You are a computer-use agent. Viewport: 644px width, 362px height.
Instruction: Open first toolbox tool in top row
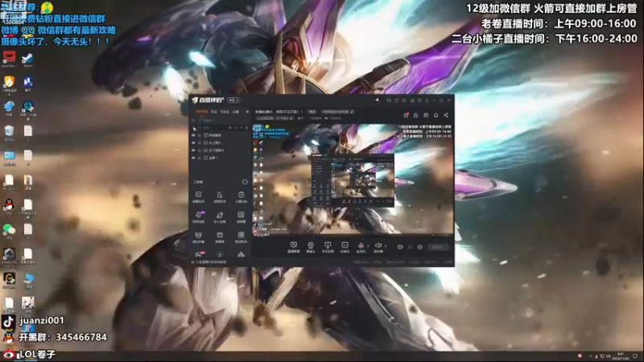point(198,197)
